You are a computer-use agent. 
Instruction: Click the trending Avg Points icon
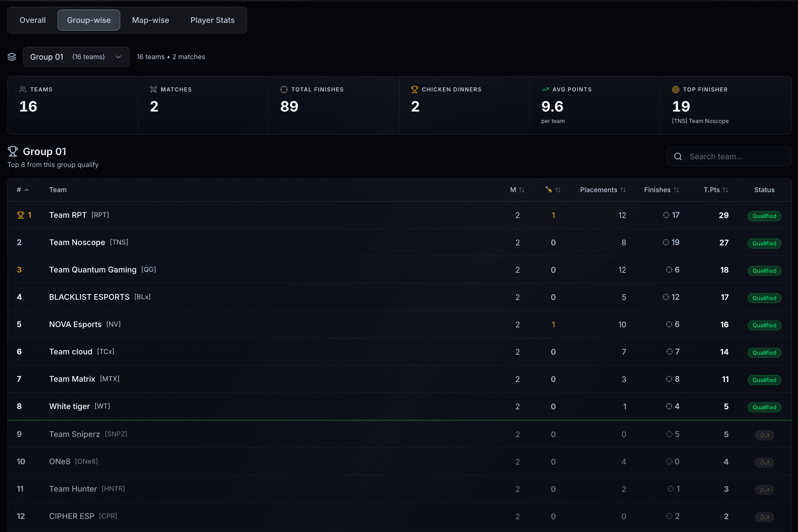pos(545,89)
